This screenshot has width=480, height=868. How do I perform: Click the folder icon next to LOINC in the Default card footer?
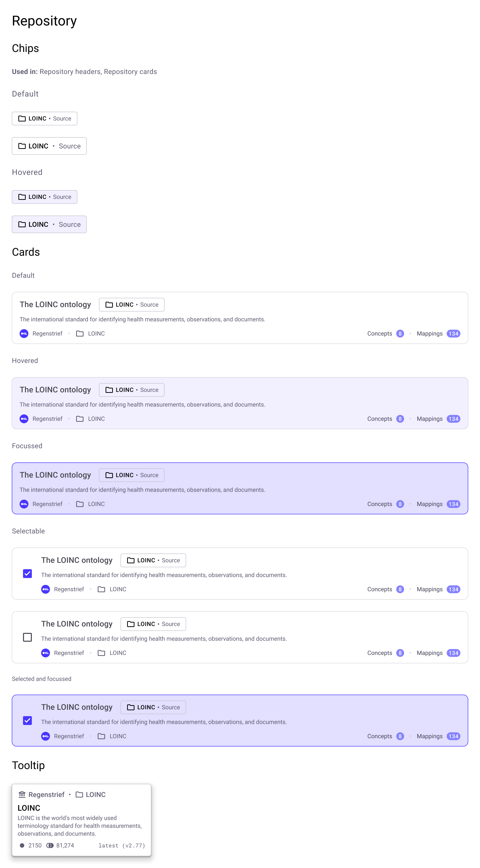[80, 333]
